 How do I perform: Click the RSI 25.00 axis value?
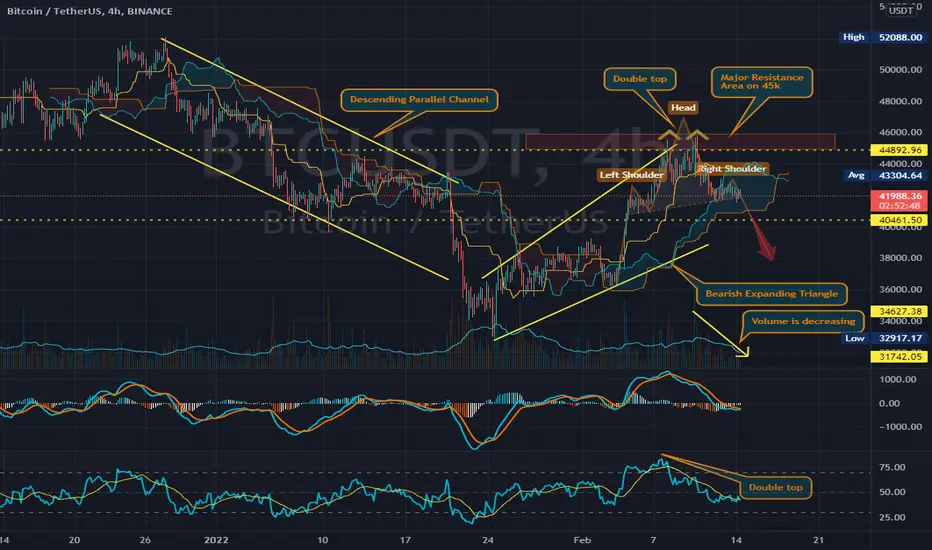tap(892, 517)
